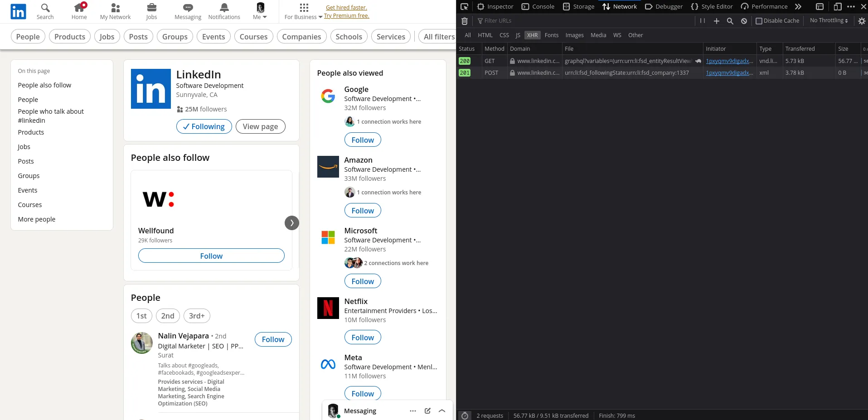Select the Companies search filter pill

[x=301, y=37]
